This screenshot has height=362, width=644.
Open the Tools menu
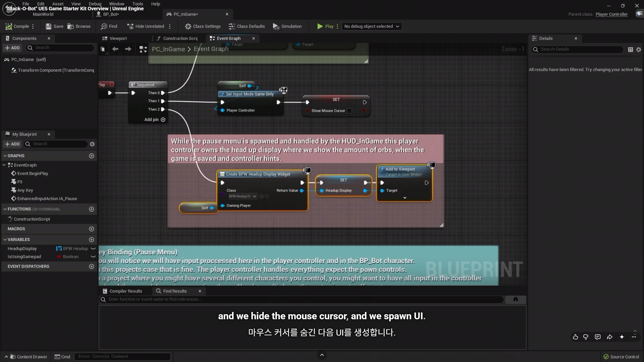click(138, 4)
